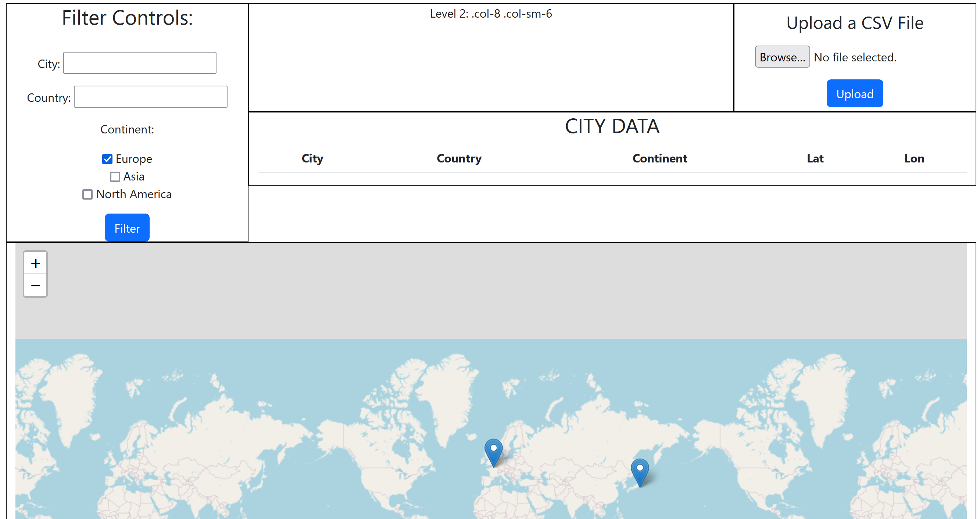Image resolution: width=980 pixels, height=519 pixels.
Task: Click the Lon column header
Action: click(x=914, y=158)
